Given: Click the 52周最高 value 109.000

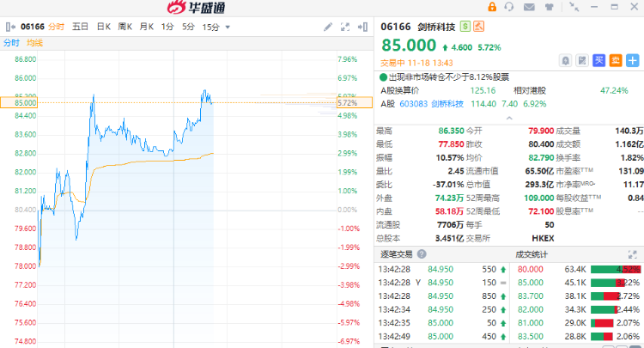Looking at the screenshot, I should click(x=539, y=198).
